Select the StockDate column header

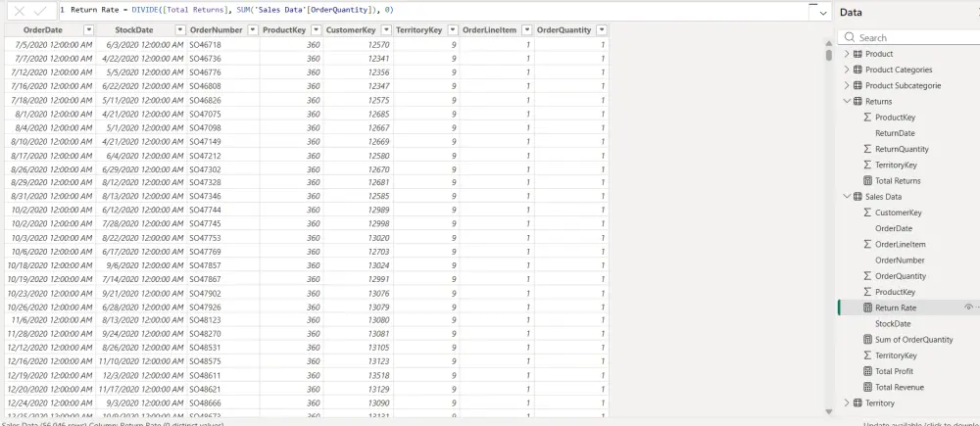pyautogui.click(x=133, y=30)
